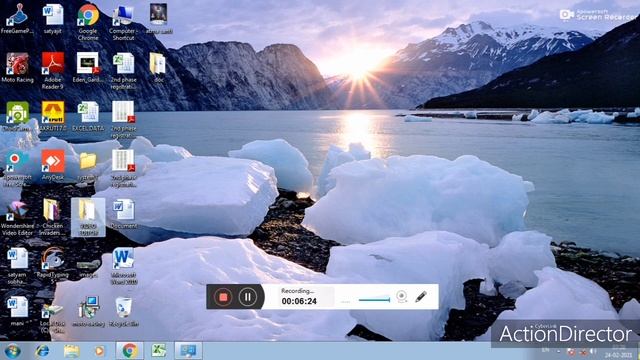The height and width of the screenshot is (360, 640).
Task: Switch to Excel on taskbar
Action: pyautogui.click(x=159, y=351)
